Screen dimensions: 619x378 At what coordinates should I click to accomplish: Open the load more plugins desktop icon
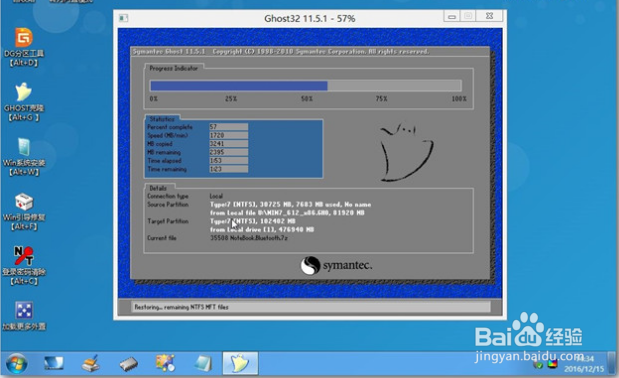click(24, 316)
